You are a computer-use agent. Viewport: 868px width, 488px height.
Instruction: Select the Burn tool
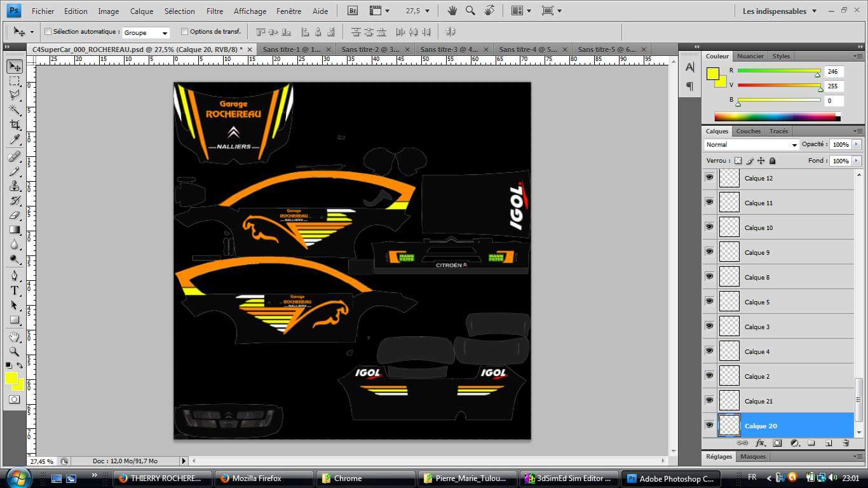click(15, 259)
